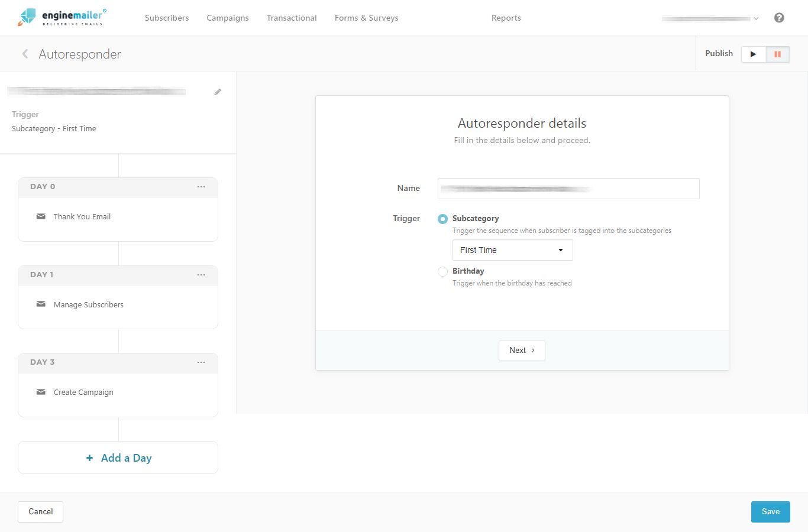Open the help question mark icon
Viewport: 808px width, 532px height.
[x=779, y=18]
